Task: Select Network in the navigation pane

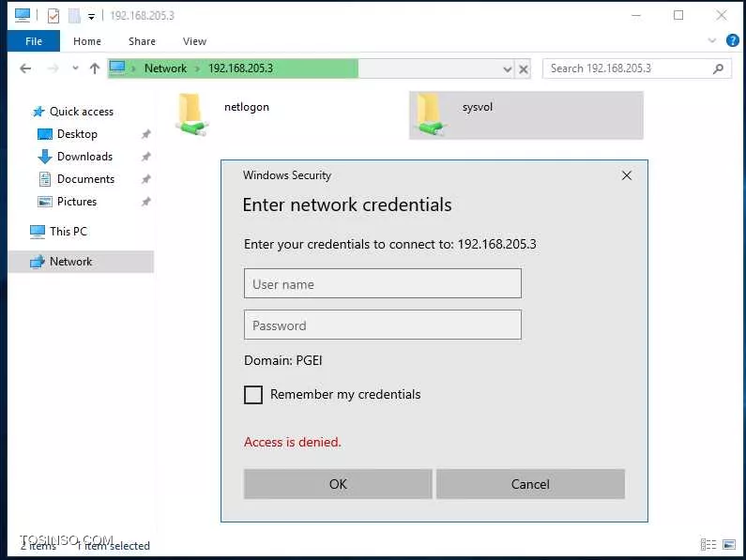Action: point(81,262)
